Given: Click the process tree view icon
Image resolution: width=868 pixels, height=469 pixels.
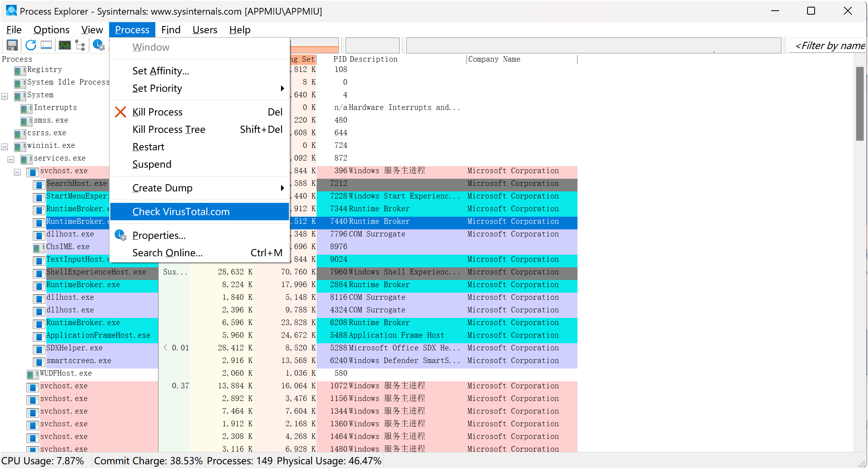Looking at the screenshot, I should (80, 45).
